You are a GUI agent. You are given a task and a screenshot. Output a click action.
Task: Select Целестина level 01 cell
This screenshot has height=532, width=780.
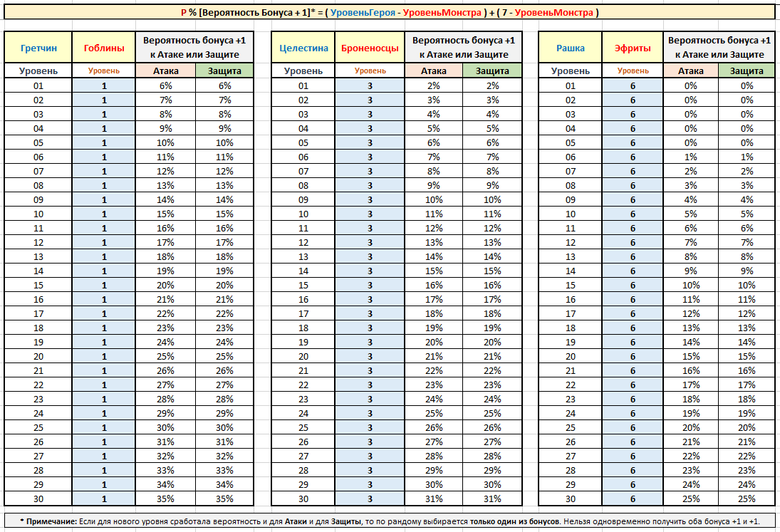click(x=303, y=85)
